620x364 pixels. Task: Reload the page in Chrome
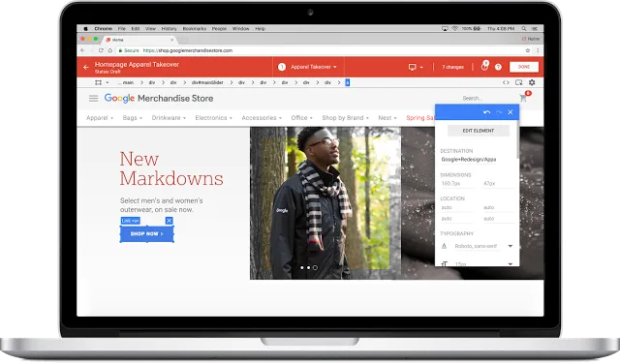point(101,50)
